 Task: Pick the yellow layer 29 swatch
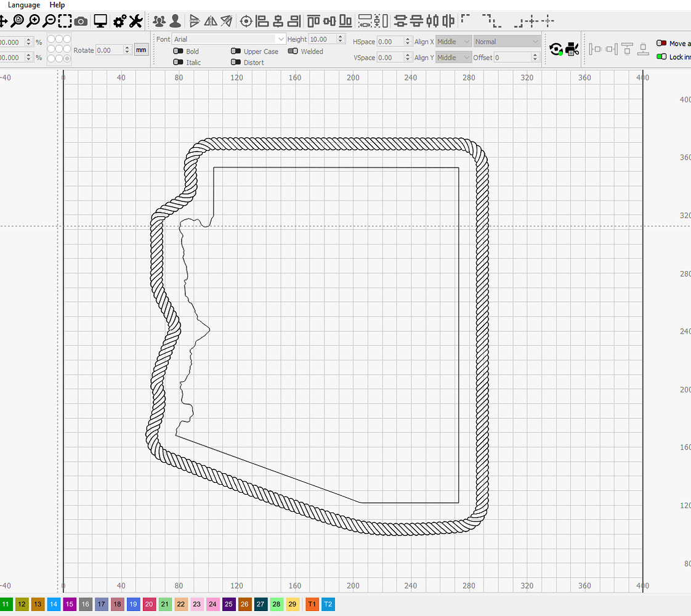(292, 604)
